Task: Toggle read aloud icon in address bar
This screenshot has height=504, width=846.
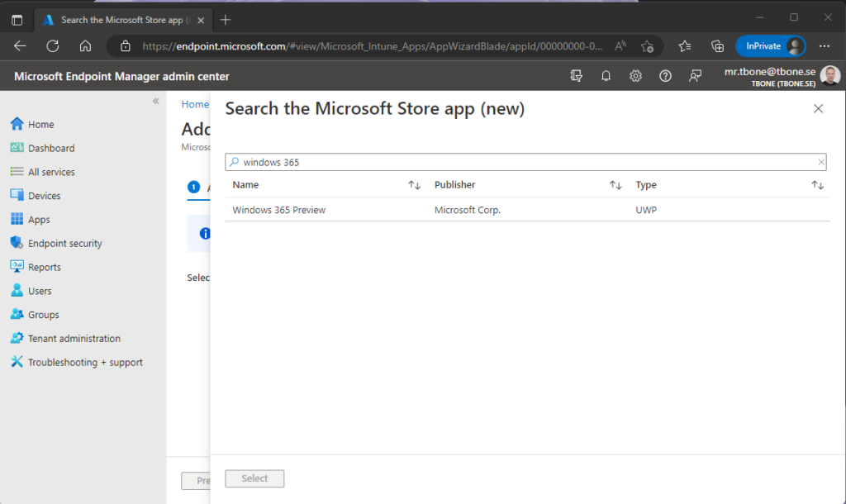Action: point(620,46)
